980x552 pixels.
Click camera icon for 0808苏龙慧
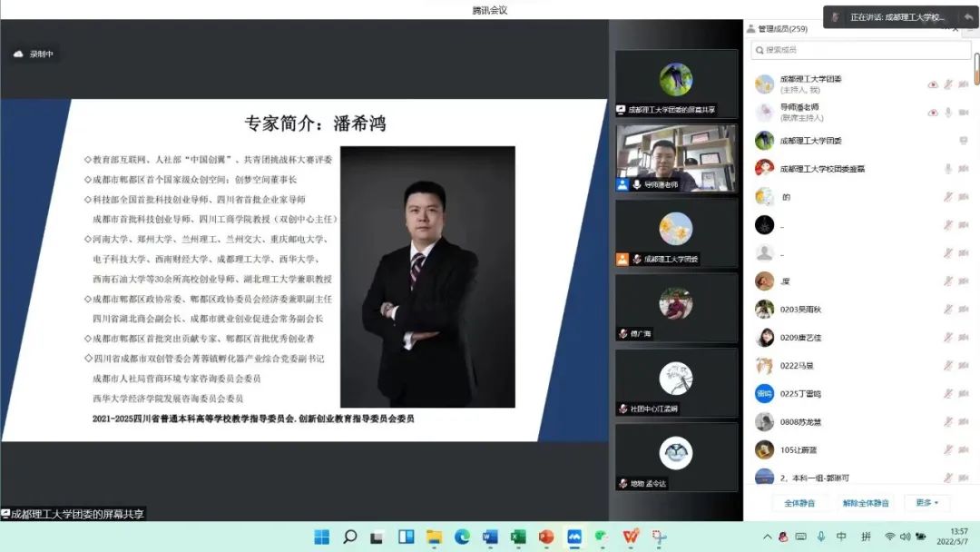(x=964, y=422)
